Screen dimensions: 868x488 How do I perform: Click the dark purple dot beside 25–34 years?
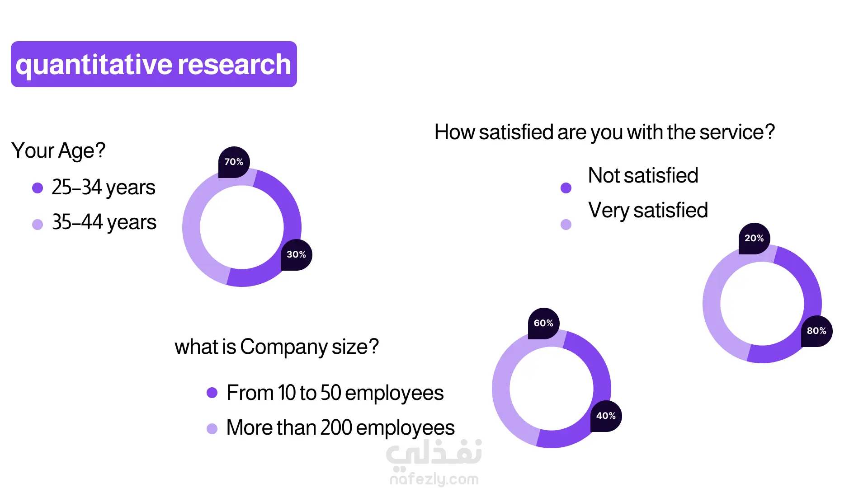(38, 188)
